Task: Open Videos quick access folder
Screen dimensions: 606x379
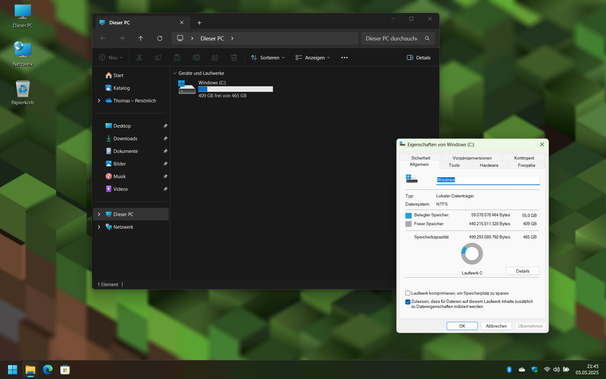Action: click(x=117, y=189)
